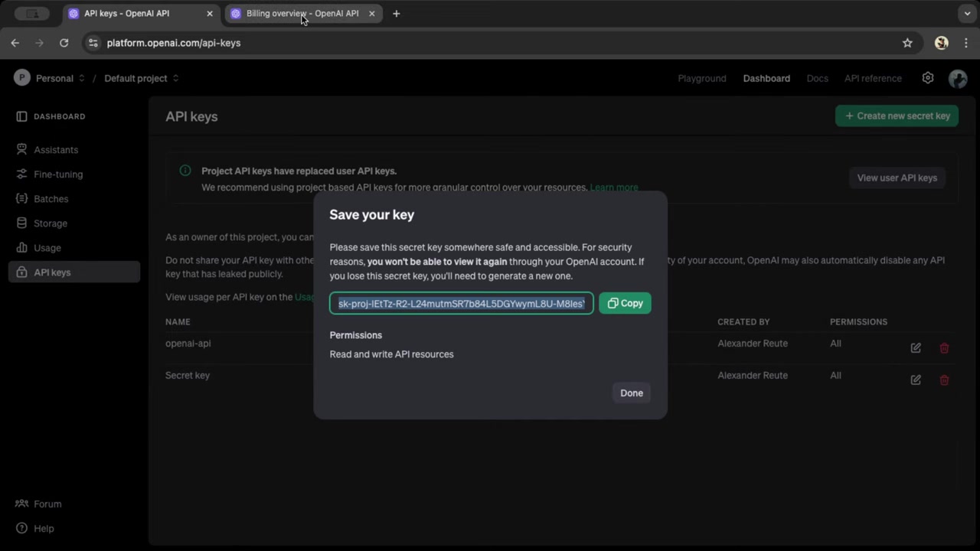The width and height of the screenshot is (980, 551).
Task: Edit the openai-api key with pencil icon
Action: click(x=915, y=348)
